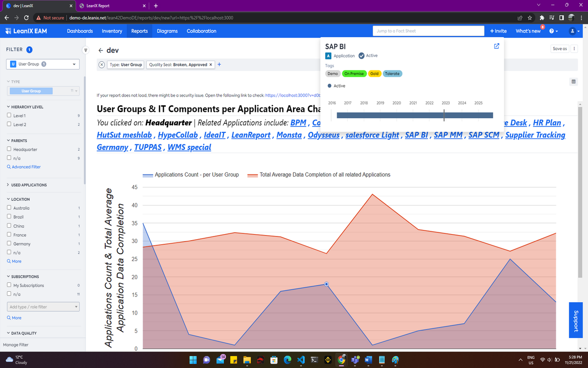Open SAP BI fact sheet in new tab icon
The width and height of the screenshot is (588, 368).
496,46
